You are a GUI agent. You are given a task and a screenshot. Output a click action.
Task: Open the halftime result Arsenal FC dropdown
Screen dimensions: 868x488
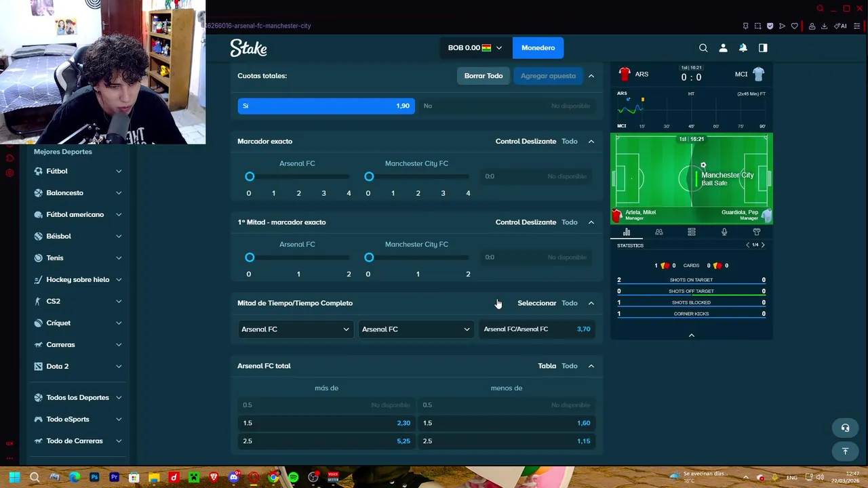295,329
